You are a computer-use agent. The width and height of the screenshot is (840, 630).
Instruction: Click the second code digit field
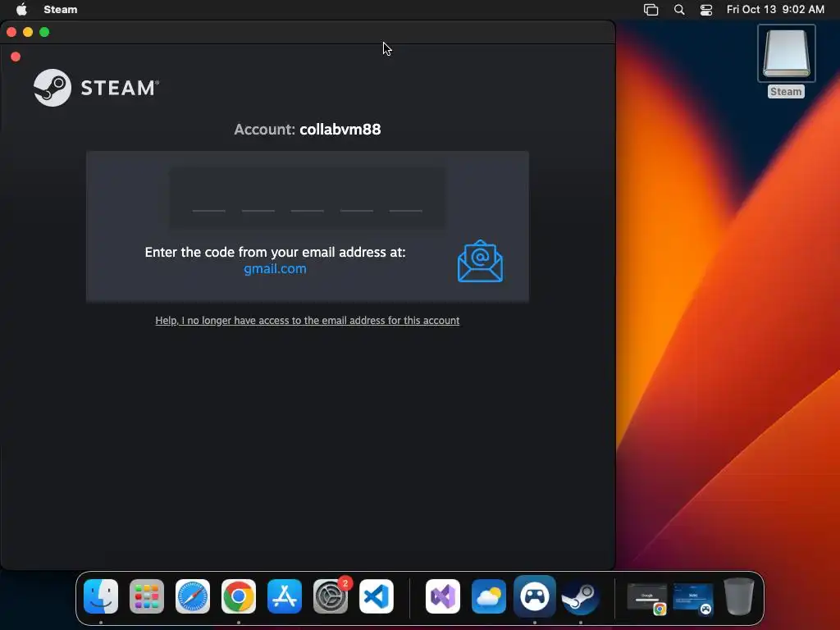[x=258, y=199]
